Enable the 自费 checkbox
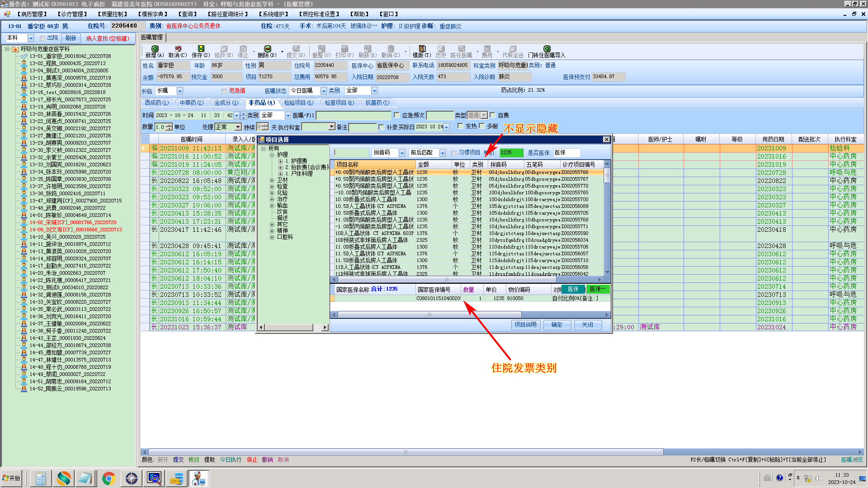Image resolution: width=868 pixels, height=488 pixels. pos(493,115)
